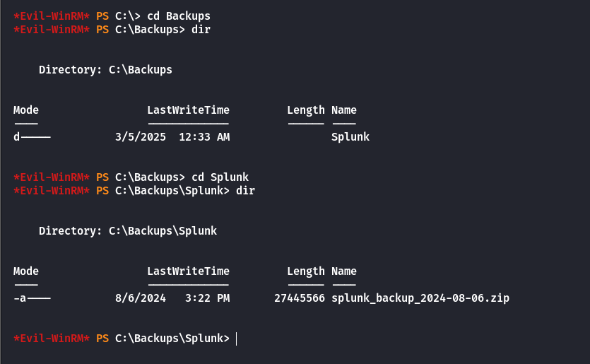Click the second Name column header
This screenshot has height=364, width=590.
[344, 271]
